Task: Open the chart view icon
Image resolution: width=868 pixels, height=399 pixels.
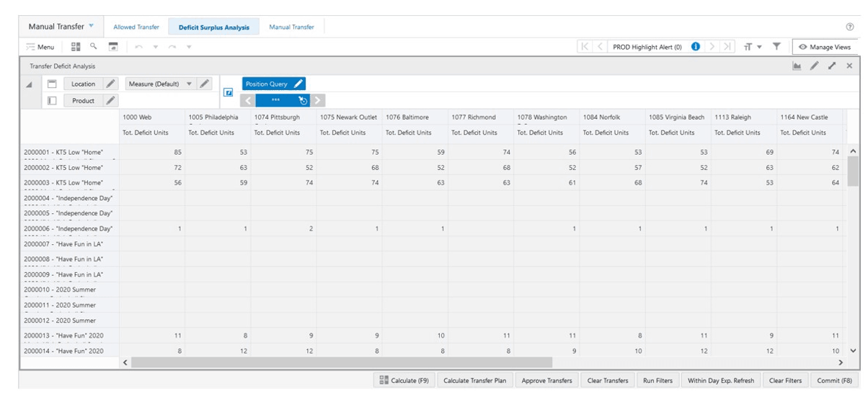Action: click(x=797, y=66)
